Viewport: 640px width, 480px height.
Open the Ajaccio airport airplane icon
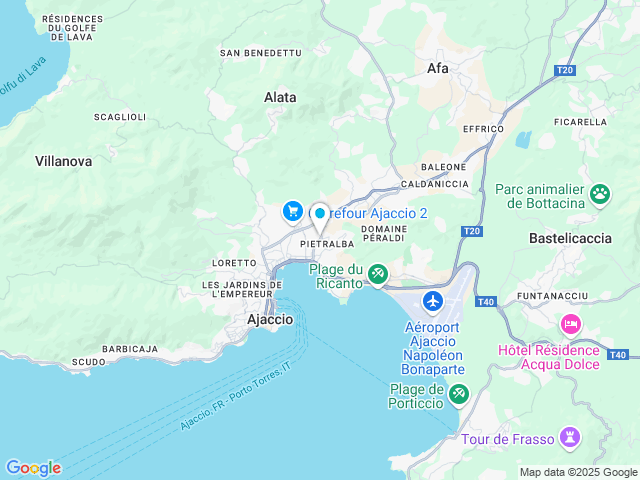tap(433, 302)
